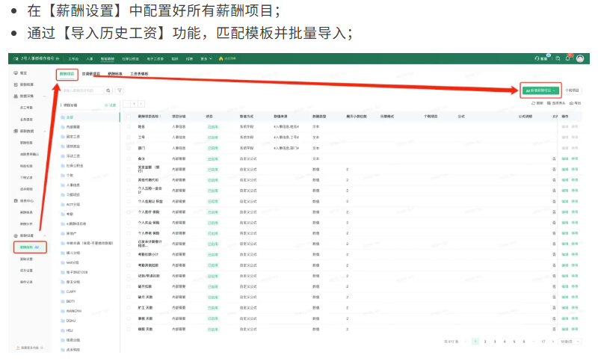Tick the checkbox for the 姓名 row
This screenshot has width=601, height=364.
tap(129, 127)
